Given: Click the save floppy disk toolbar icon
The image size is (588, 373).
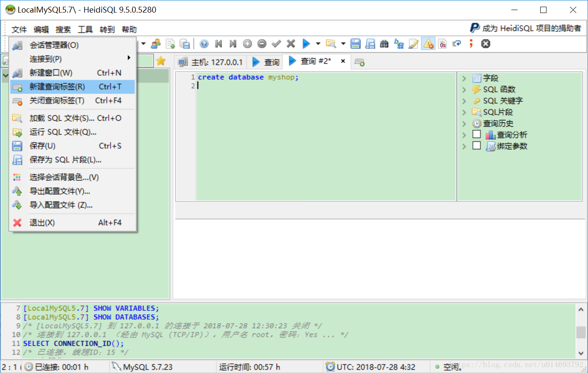Looking at the screenshot, I should (x=355, y=44).
